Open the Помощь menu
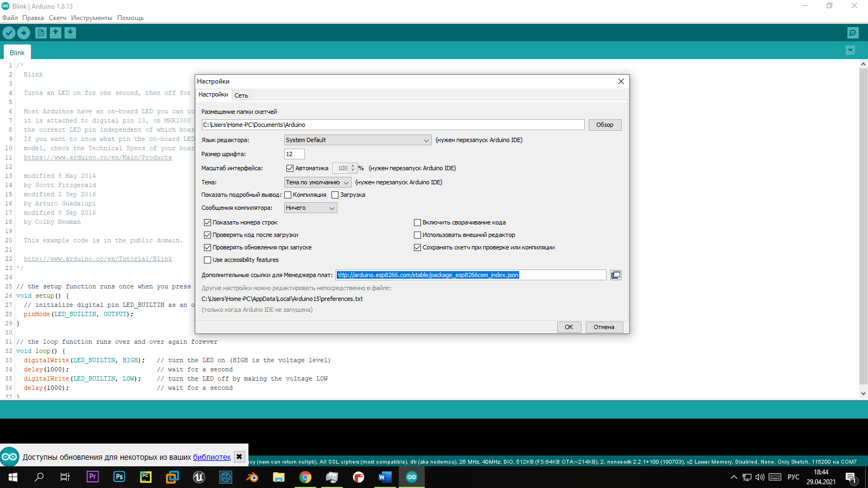Viewport: 868px width, 488px height. pyautogui.click(x=130, y=18)
